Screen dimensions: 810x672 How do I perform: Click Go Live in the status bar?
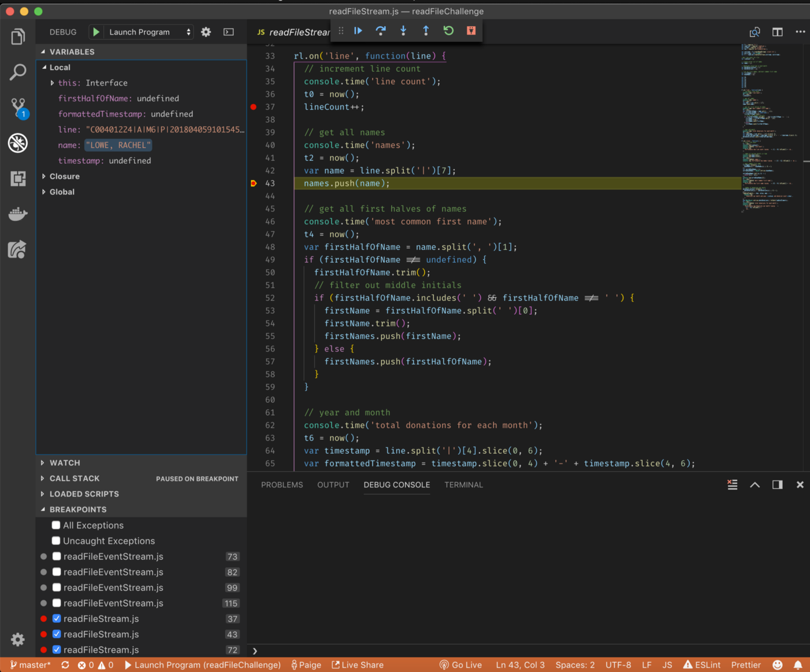click(x=461, y=664)
